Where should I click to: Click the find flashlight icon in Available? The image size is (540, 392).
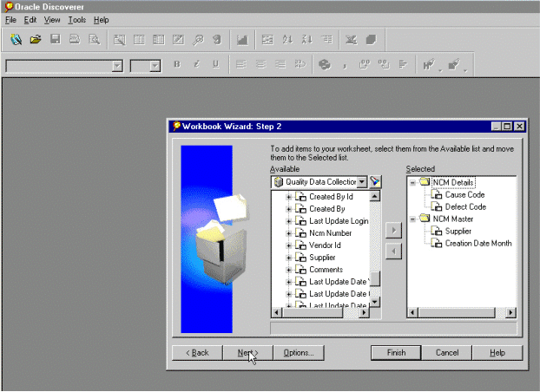point(375,182)
